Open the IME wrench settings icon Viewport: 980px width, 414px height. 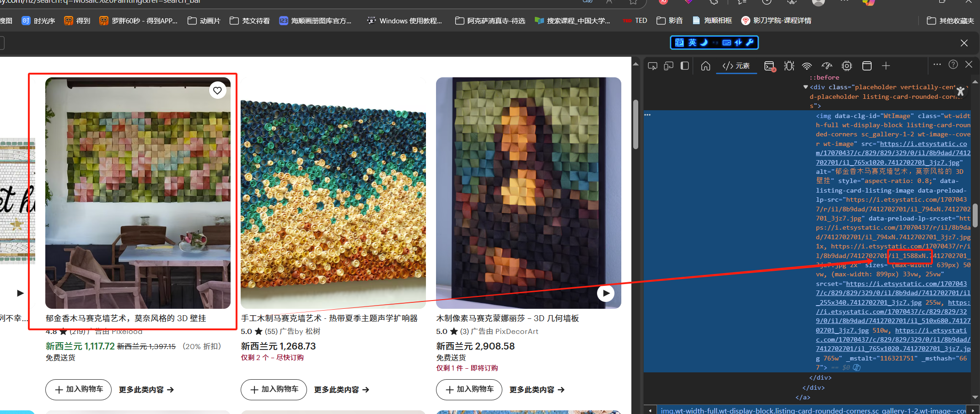click(x=749, y=43)
